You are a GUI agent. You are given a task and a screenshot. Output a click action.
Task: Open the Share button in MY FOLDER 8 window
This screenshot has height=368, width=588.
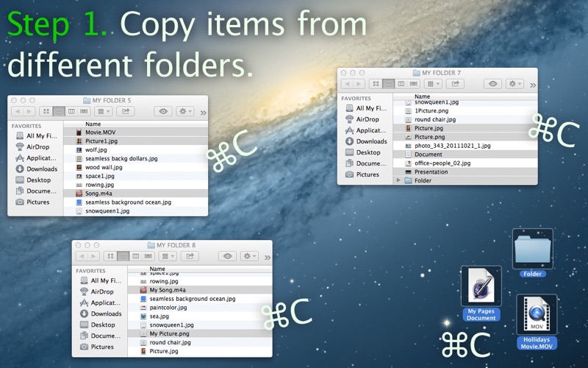pyautogui.click(x=190, y=256)
